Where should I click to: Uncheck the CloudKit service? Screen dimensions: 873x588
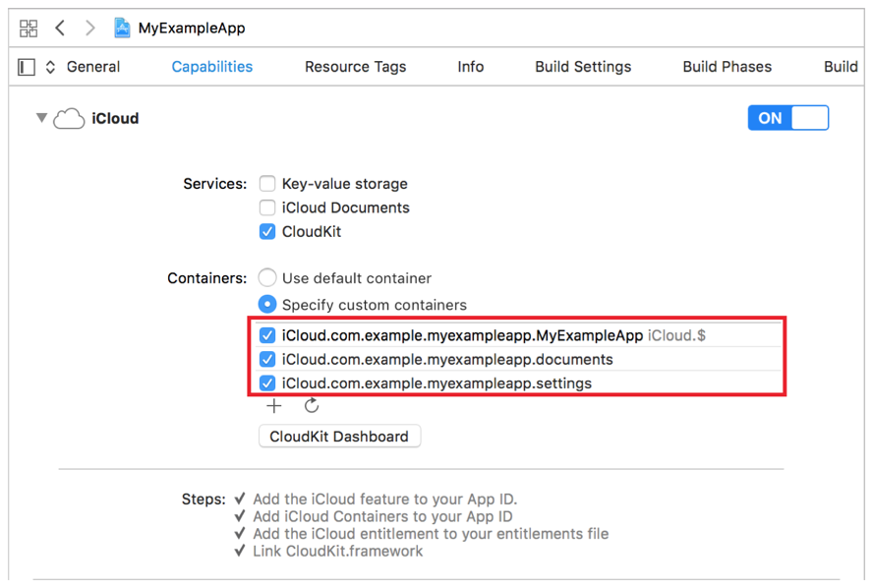pos(267,232)
